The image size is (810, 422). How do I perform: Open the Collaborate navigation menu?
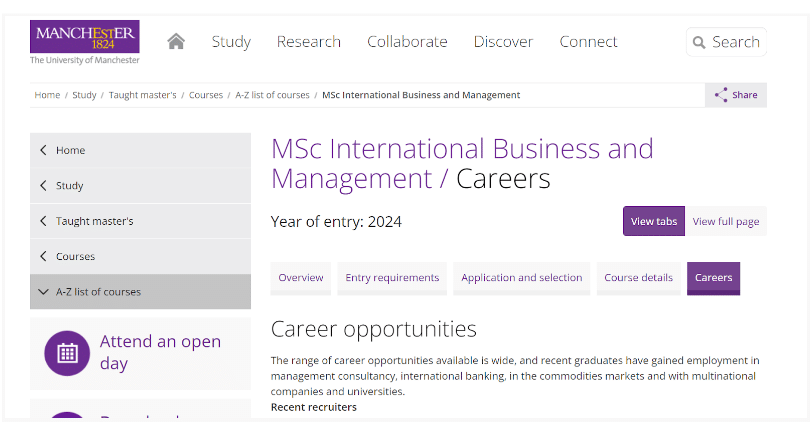[x=407, y=41]
